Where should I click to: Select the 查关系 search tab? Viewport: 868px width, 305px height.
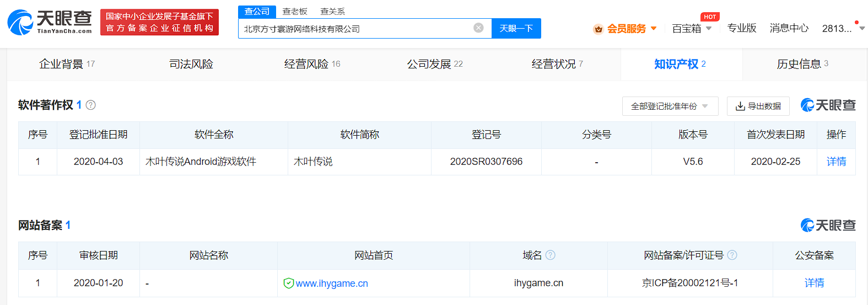pyautogui.click(x=332, y=12)
